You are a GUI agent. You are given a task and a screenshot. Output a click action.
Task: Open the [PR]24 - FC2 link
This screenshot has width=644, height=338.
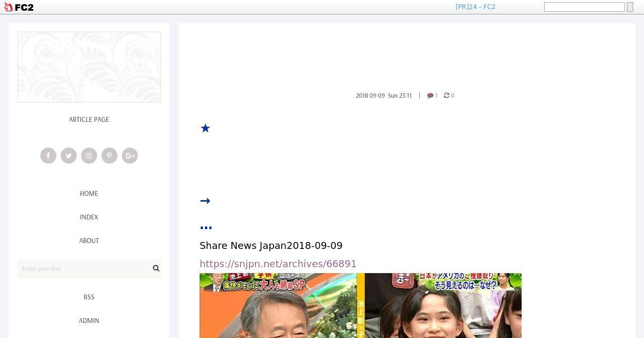[x=475, y=7]
